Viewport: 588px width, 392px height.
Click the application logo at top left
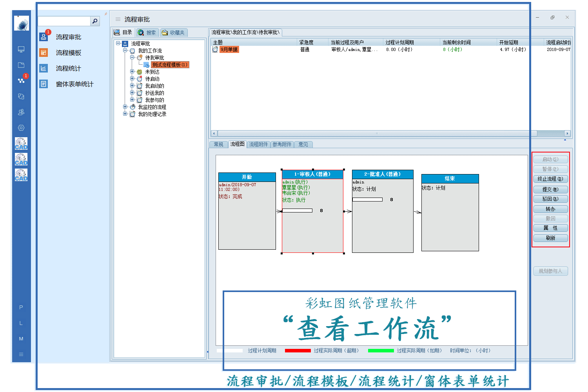point(22,23)
